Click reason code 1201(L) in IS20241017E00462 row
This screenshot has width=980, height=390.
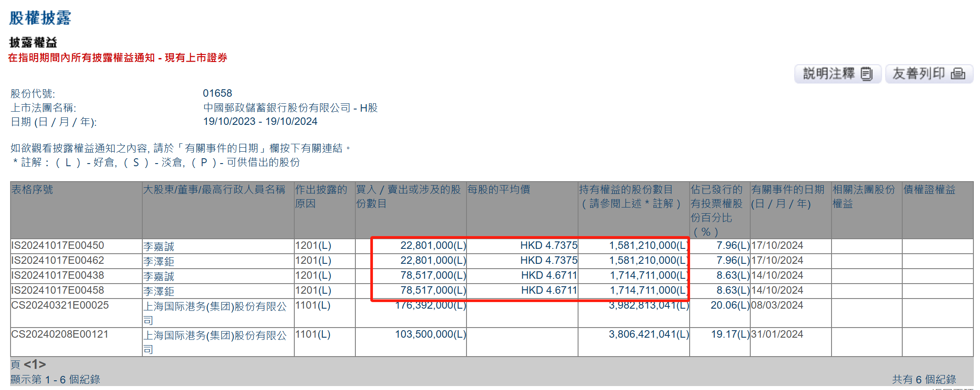pos(313,260)
